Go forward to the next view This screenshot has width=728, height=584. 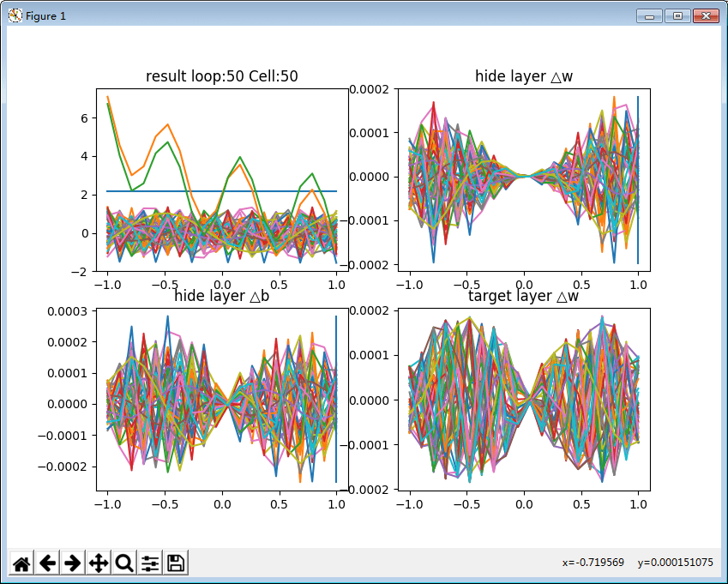[x=73, y=563]
